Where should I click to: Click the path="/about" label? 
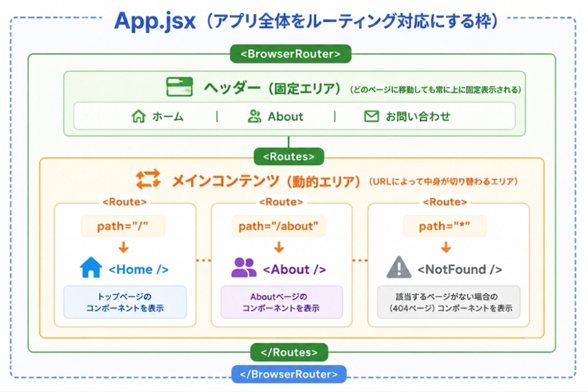click(278, 226)
